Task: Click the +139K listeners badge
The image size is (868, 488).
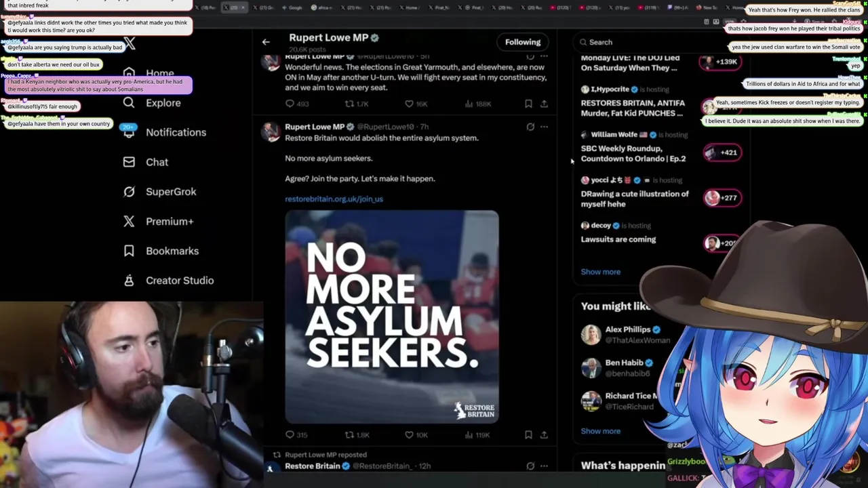Action: coord(719,62)
